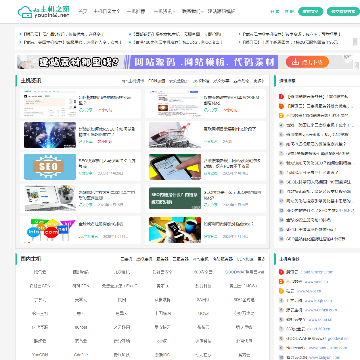Open the article with colorful domain signs thumbnail
This screenshot has height=360, width=360.
tap(50, 230)
